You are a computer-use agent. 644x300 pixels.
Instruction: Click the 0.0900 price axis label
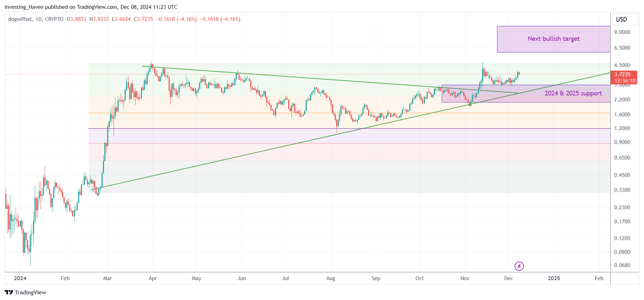click(622, 252)
